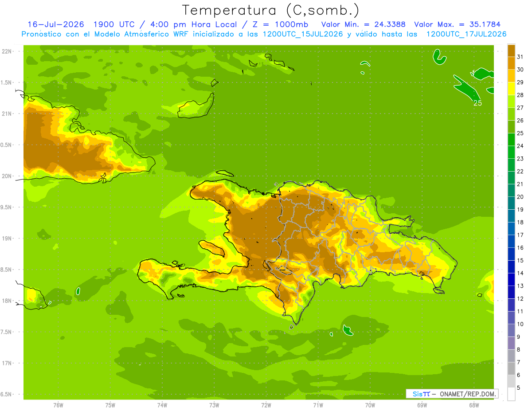Pick the legend color between 26 and 27
532x411 pixels.
click(x=511, y=114)
